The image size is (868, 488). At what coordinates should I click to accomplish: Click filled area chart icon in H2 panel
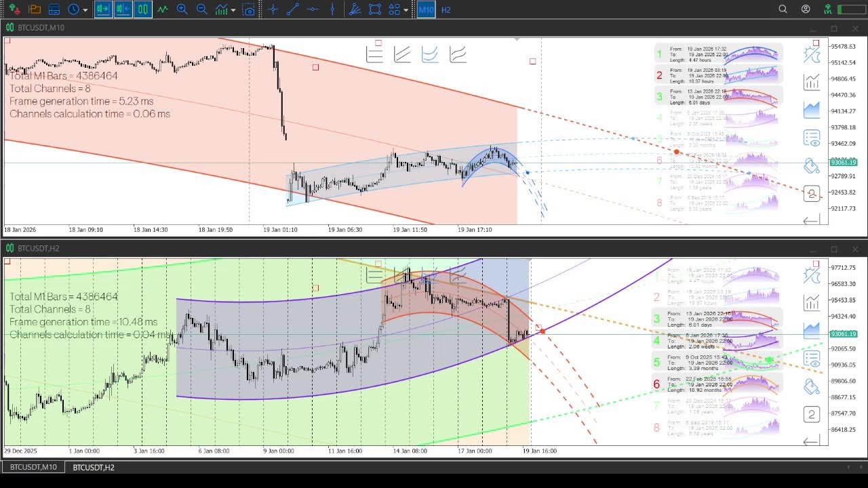coord(812,330)
